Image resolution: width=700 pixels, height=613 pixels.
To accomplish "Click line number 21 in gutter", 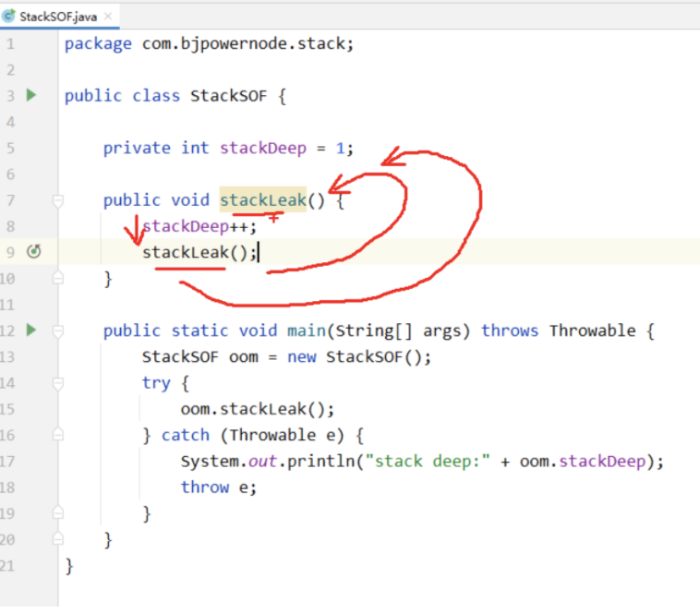I will (7, 566).
